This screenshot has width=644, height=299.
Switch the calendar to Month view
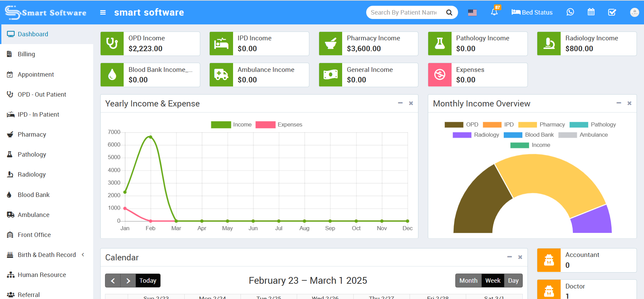click(468, 281)
